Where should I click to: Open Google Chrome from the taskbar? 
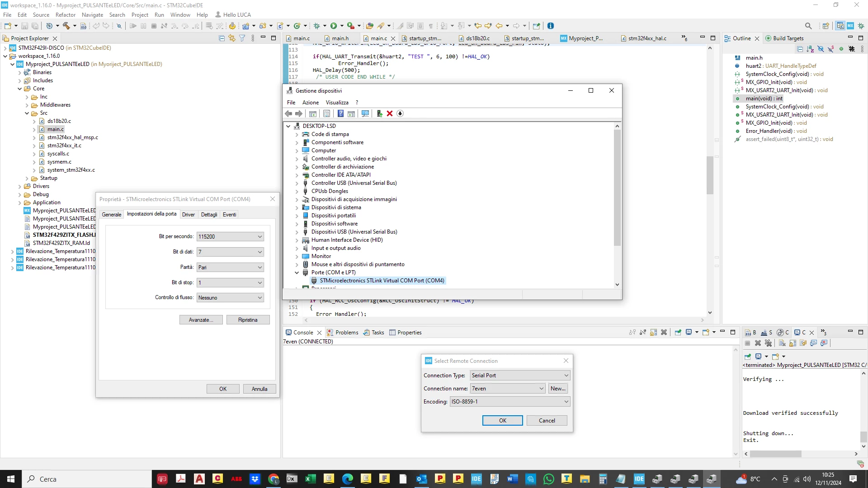tap(274, 479)
